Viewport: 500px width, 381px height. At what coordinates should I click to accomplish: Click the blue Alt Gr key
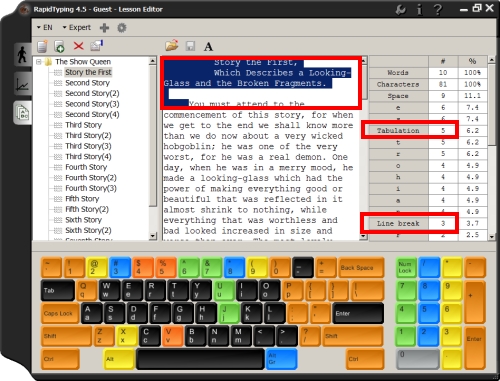[x=281, y=359]
